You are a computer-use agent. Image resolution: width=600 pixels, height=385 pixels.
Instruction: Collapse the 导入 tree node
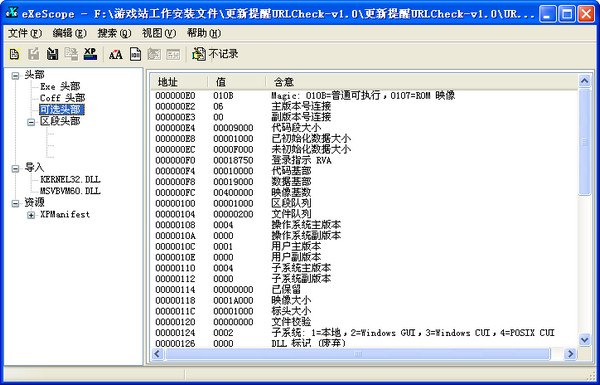(x=15, y=169)
